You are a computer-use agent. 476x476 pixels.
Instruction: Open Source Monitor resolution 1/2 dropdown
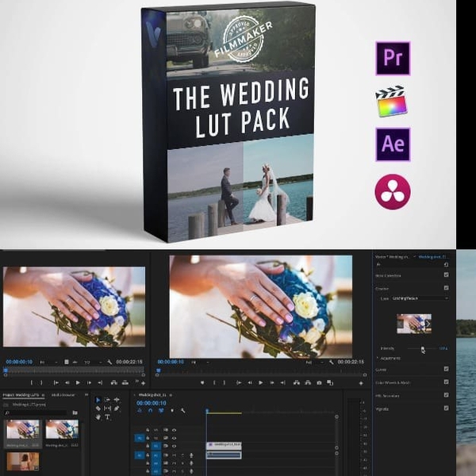click(92, 362)
